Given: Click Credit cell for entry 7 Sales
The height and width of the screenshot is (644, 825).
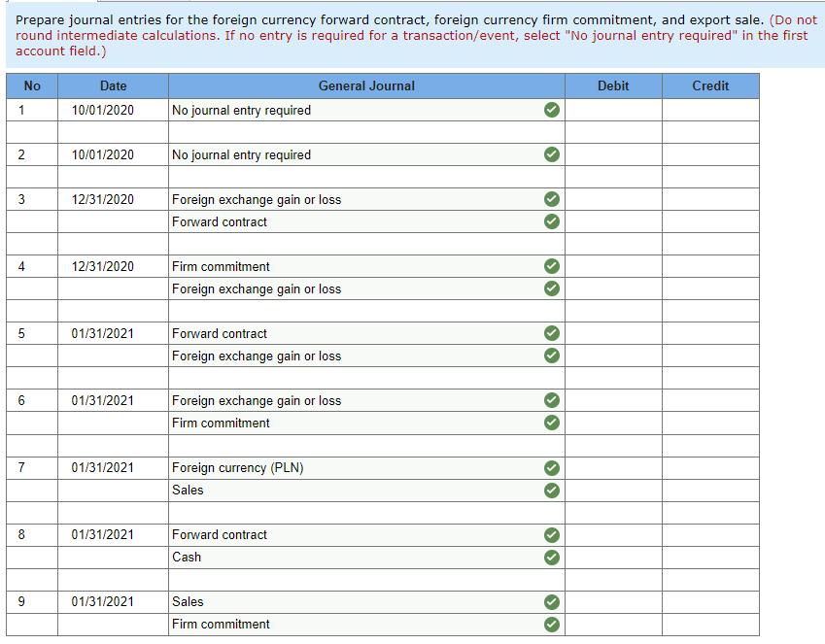Looking at the screenshot, I should tap(710, 491).
